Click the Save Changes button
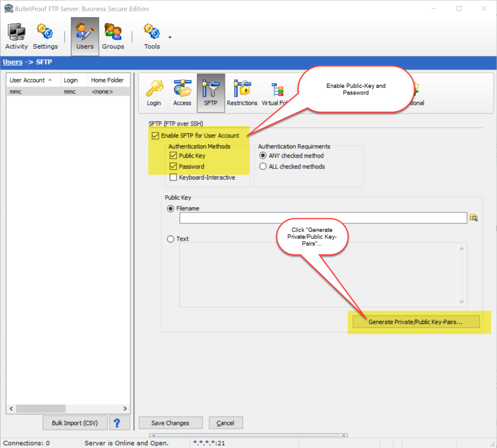 point(170,423)
